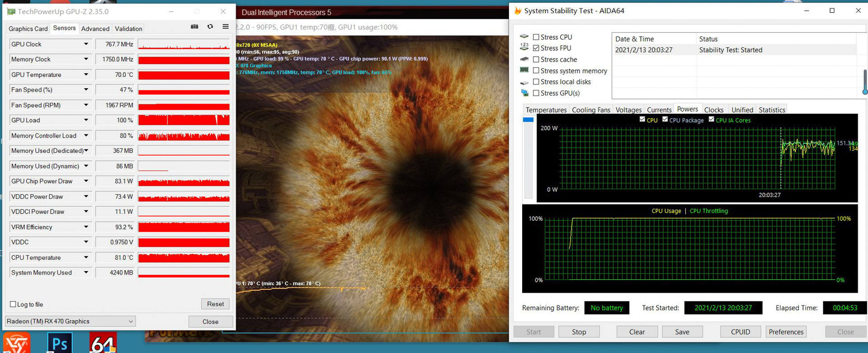Open GPU Chip Power Draw dropdown
Screen dimensions: 868x353
point(86,181)
